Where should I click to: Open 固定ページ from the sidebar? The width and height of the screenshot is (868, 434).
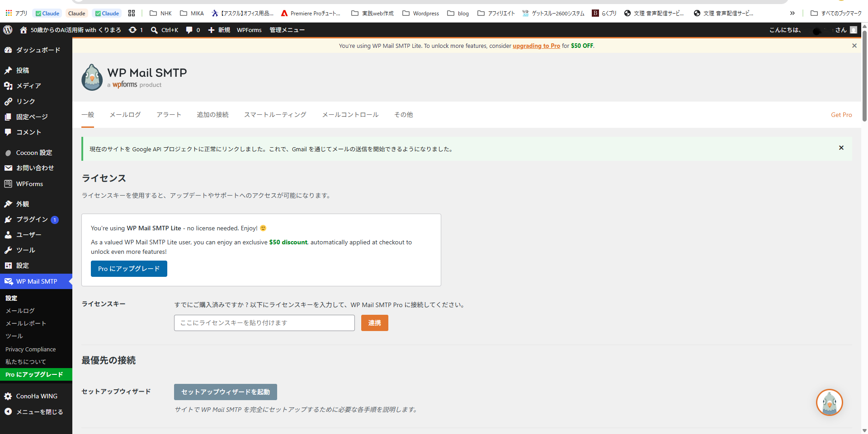(x=36, y=117)
